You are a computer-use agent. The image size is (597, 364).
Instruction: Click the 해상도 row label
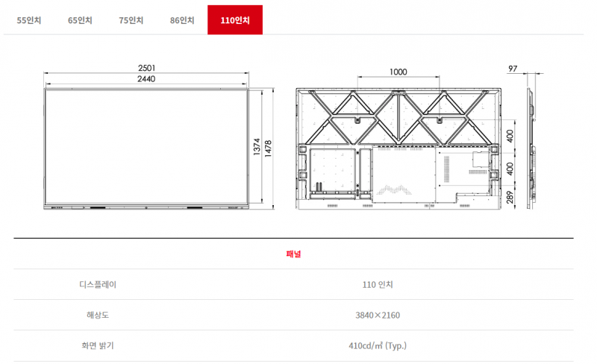(98, 315)
